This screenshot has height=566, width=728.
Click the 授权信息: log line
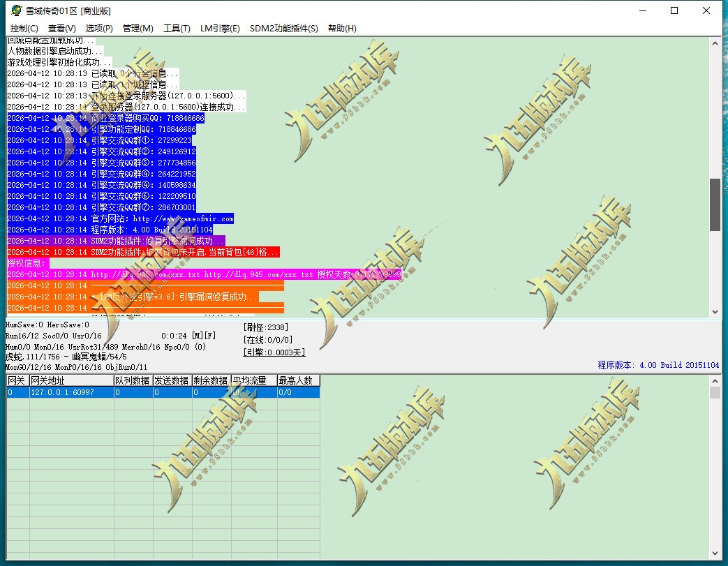(x=27, y=263)
